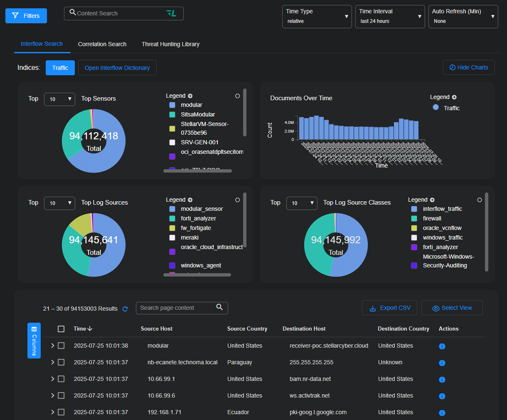507x420 pixels.
Task: Click the search page content magnifier icon
Action: coord(219,307)
